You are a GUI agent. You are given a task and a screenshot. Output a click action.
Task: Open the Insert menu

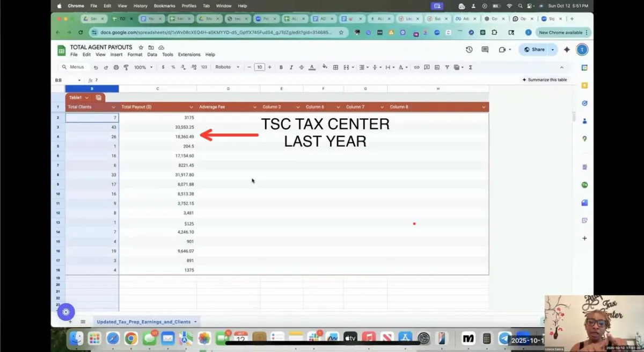116,55
